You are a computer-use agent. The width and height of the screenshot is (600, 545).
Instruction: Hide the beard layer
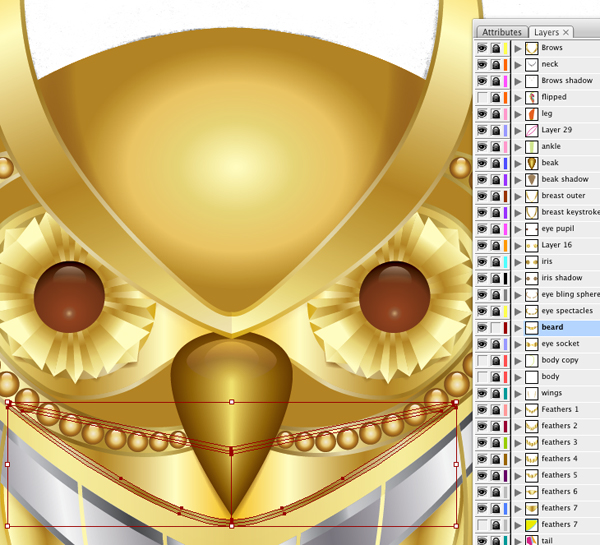coord(482,328)
